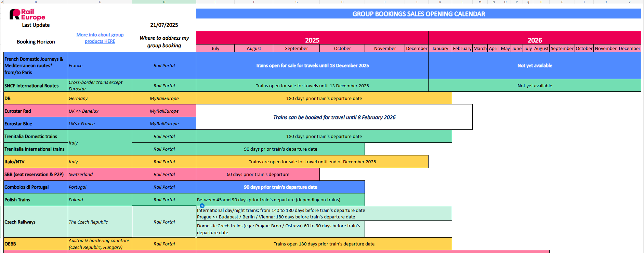644x253 pixels.
Task: Select 'Between 45 and 90 days prior train's departure' cell
Action: click(280, 200)
